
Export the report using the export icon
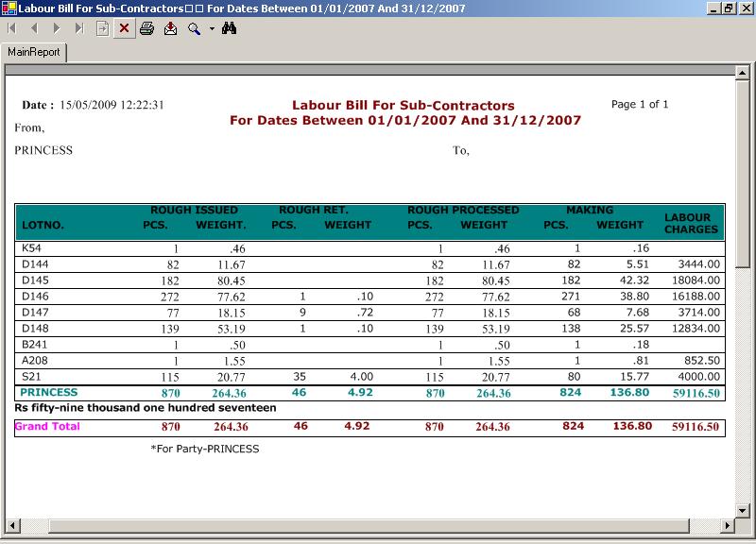coord(170,29)
